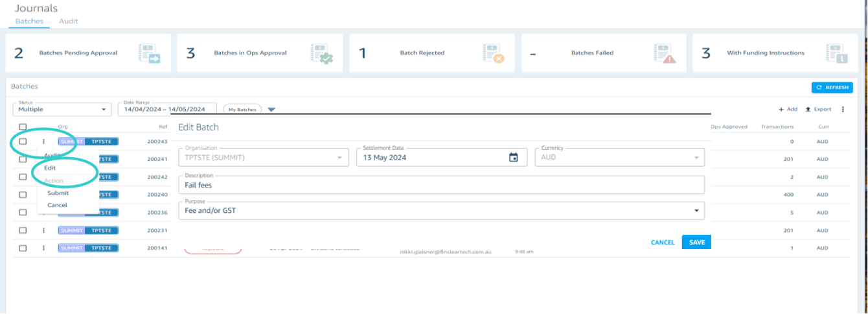Click the With Funding Instructions label

766,53
